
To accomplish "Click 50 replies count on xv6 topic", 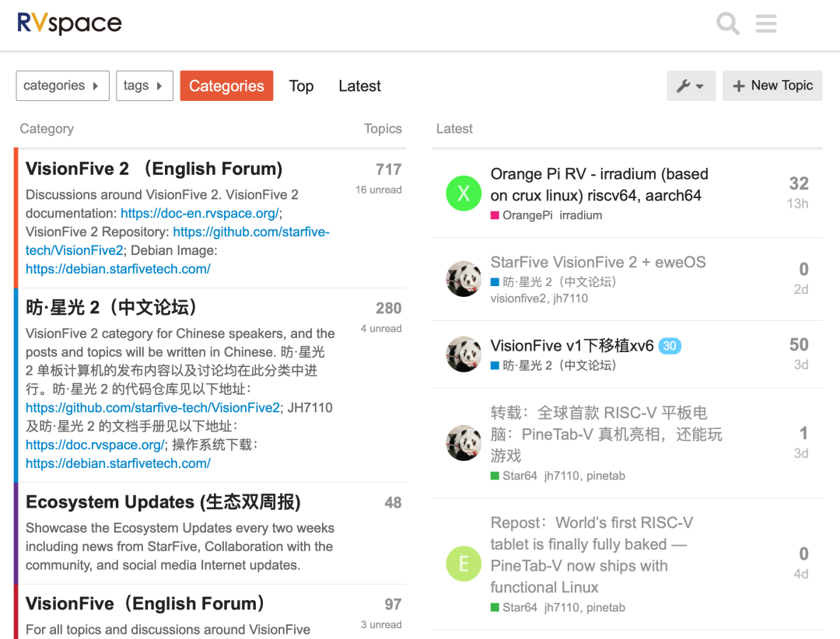I will pos(799,344).
